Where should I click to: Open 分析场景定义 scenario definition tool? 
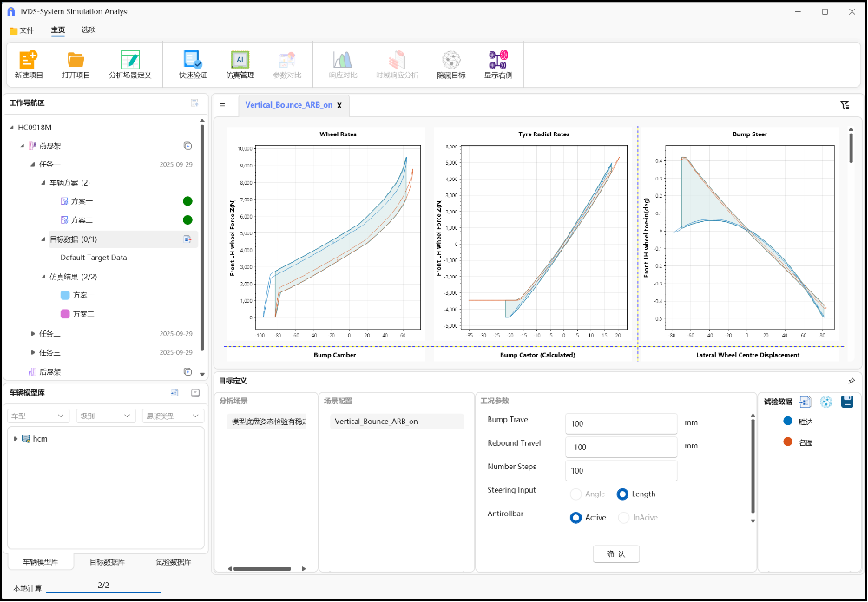[130, 60]
